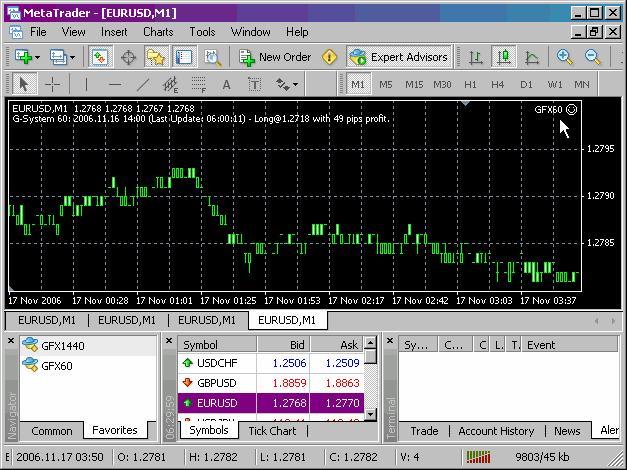
Task: Switch to H4 timeframe
Action: click(x=498, y=84)
